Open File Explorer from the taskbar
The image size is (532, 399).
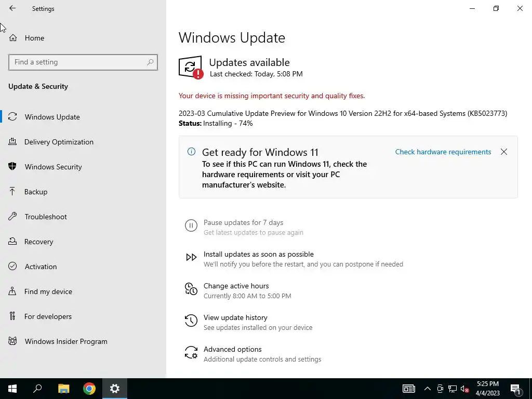point(63,389)
